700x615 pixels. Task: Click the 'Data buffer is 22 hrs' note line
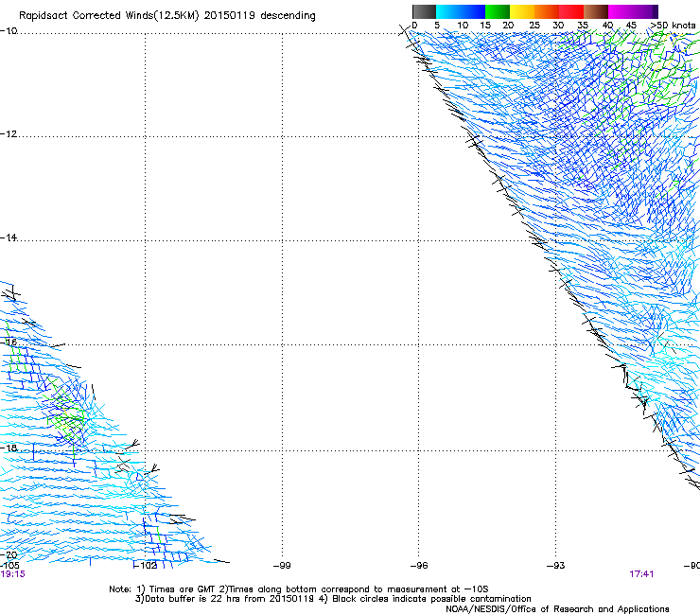(333, 599)
